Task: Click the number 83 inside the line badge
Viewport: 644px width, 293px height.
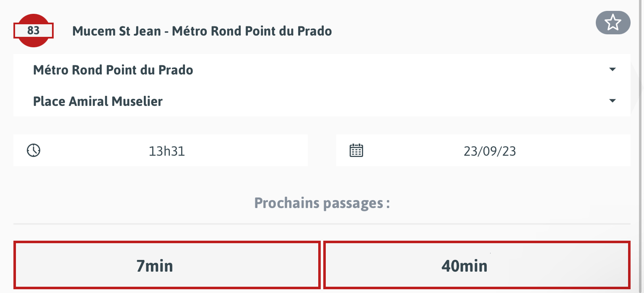Action: pos(33,31)
